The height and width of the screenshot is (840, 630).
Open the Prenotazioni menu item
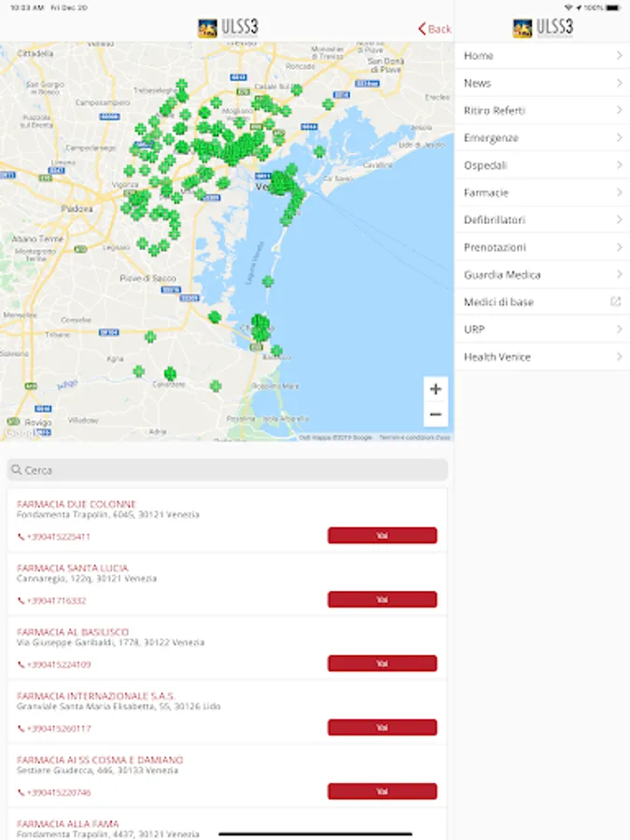pos(542,247)
